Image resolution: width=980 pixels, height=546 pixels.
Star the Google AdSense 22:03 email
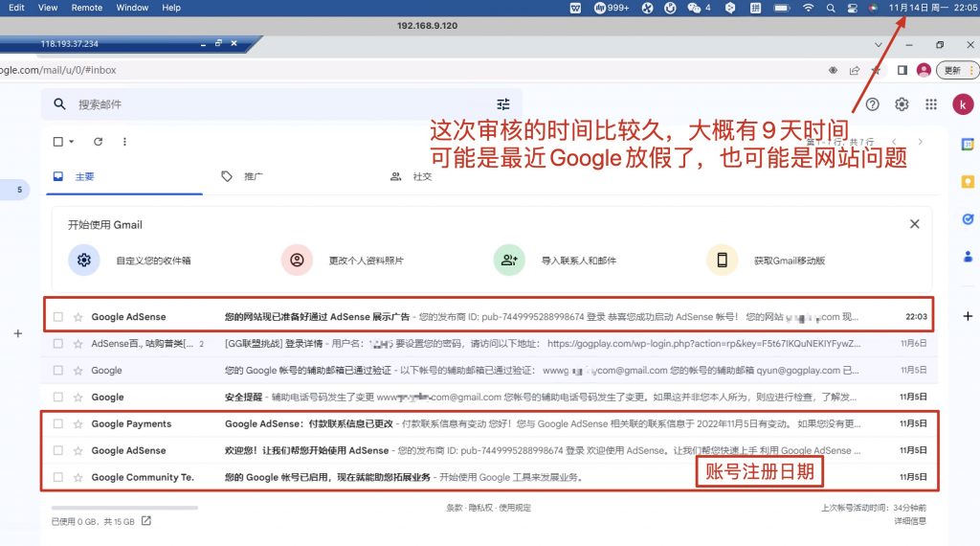78,317
